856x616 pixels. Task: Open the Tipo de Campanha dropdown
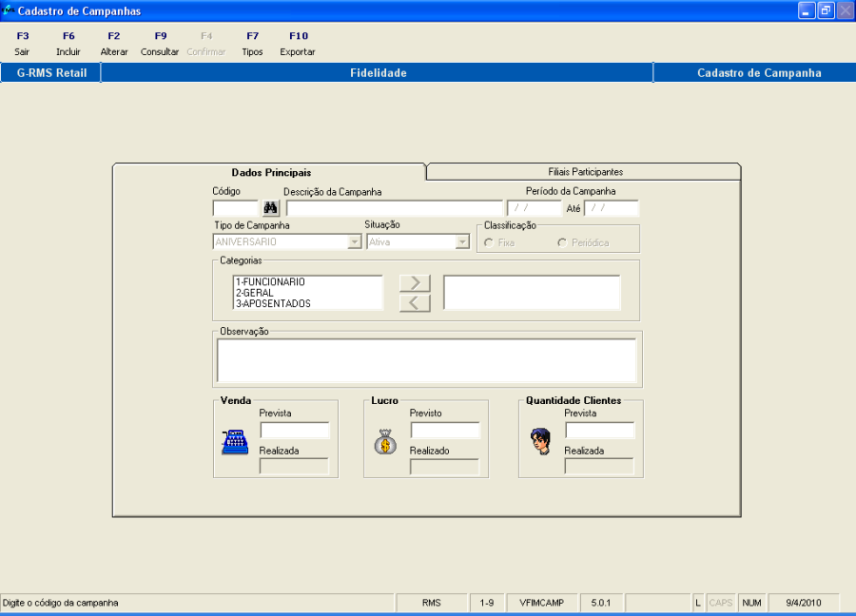355,241
